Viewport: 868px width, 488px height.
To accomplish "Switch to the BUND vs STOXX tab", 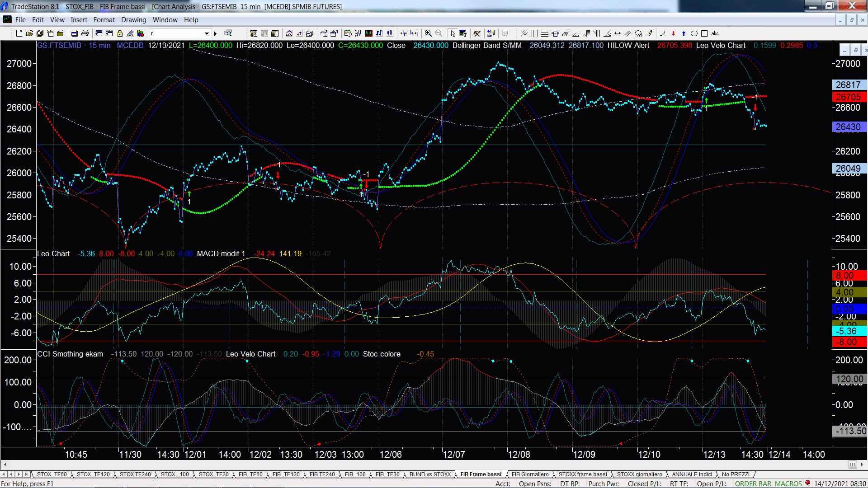I will coord(430,474).
